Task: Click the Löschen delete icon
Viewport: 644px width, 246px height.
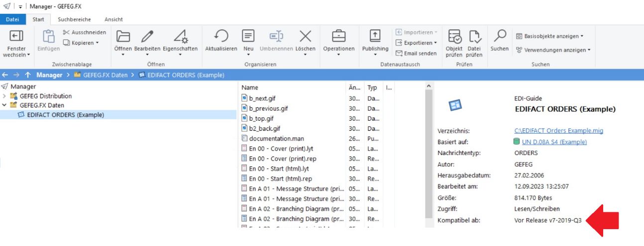Action: 305,36
